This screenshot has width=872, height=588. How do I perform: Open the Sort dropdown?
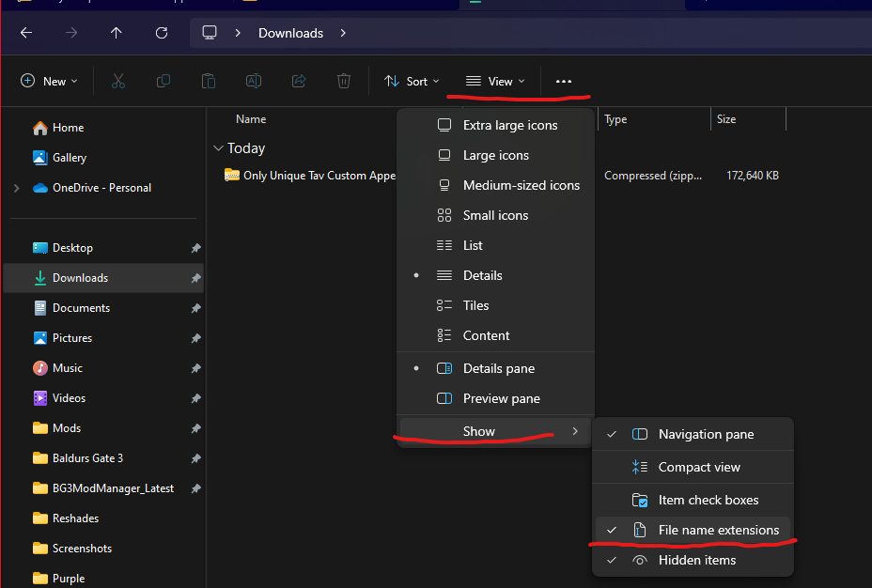point(411,81)
